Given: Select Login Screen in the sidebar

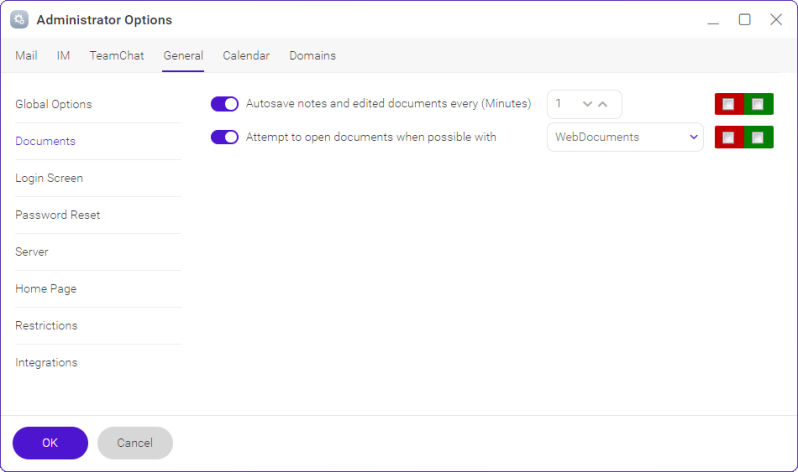Looking at the screenshot, I should (49, 178).
